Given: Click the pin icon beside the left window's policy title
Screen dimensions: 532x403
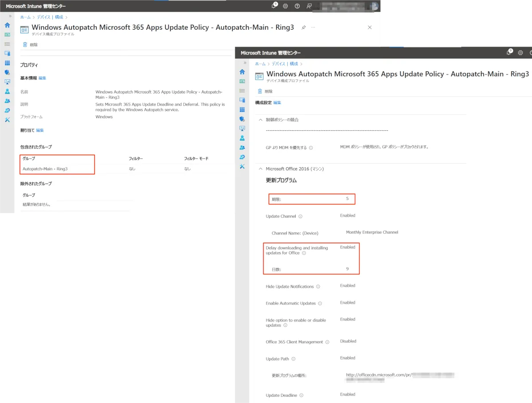Looking at the screenshot, I should pos(304,27).
